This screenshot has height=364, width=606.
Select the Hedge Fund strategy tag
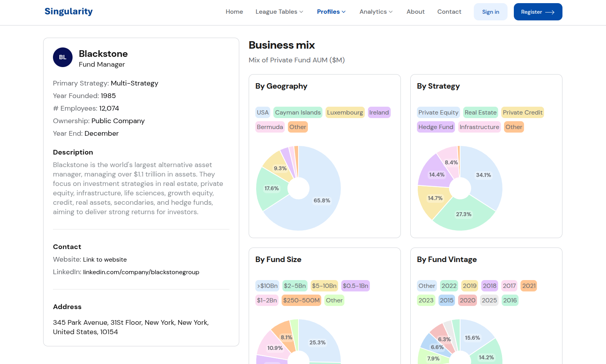(436, 127)
